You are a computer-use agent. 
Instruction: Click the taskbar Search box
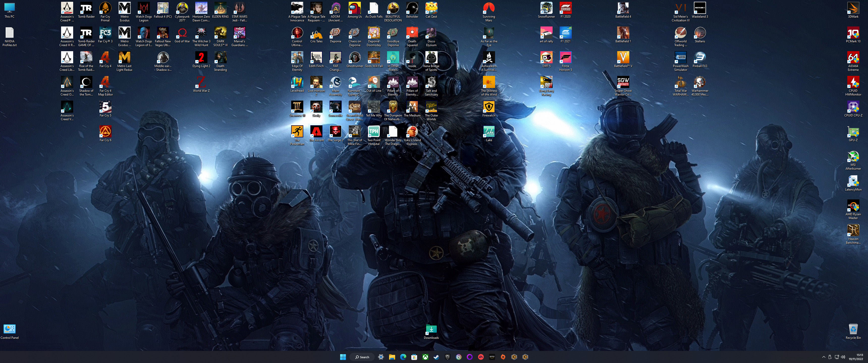pyautogui.click(x=362, y=357)
